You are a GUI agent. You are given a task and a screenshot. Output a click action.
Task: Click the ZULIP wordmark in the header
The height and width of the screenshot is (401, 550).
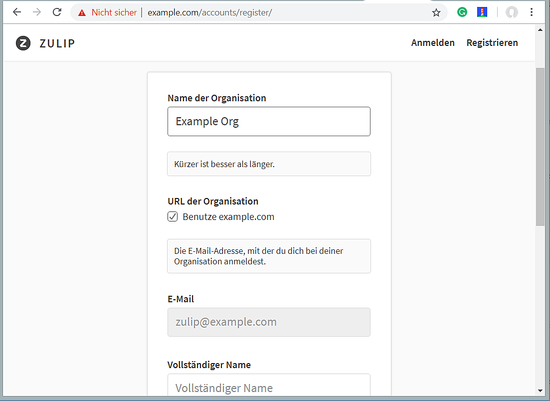[57, 43]
